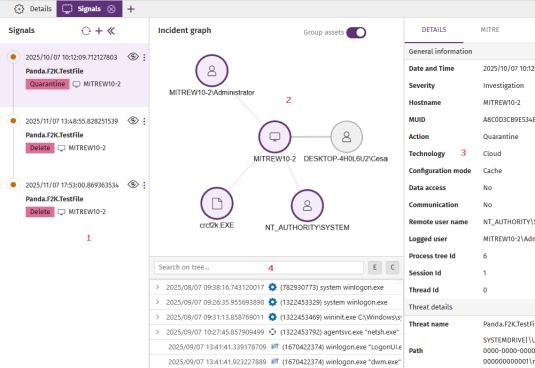Viewport: 535px width, 368px height.
Task: Expand the 2025/09/07 09:31:13 wininit.exe row
Action: coord(158,317)
